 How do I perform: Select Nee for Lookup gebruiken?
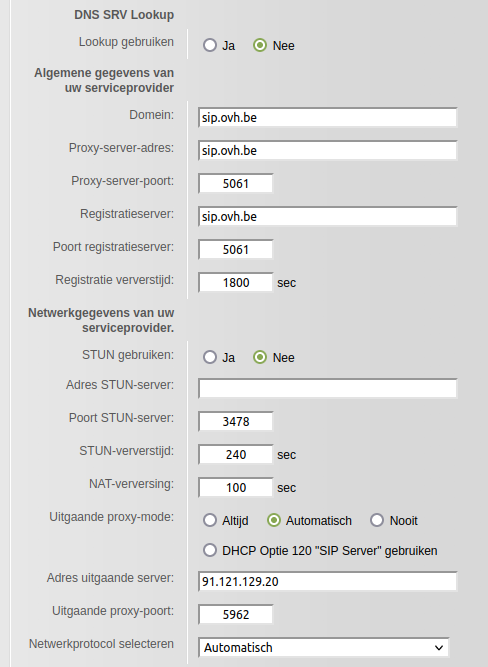tap(260, 45)
